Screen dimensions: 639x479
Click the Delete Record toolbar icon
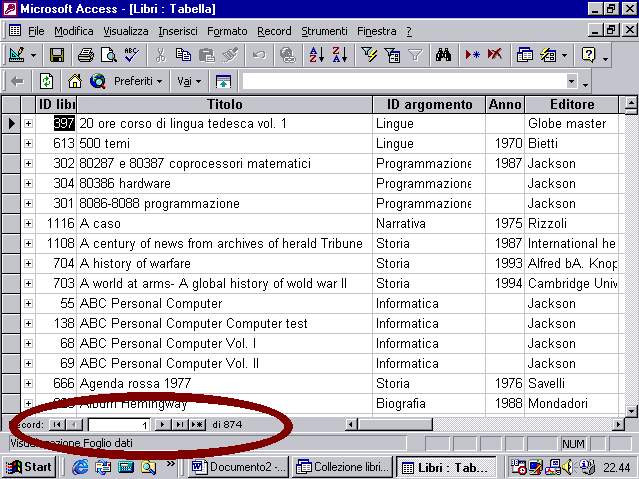[x=495, y=55]
